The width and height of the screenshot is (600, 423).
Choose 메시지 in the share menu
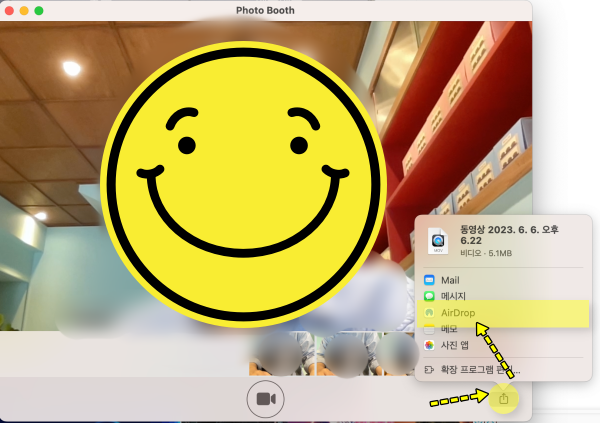503,296
